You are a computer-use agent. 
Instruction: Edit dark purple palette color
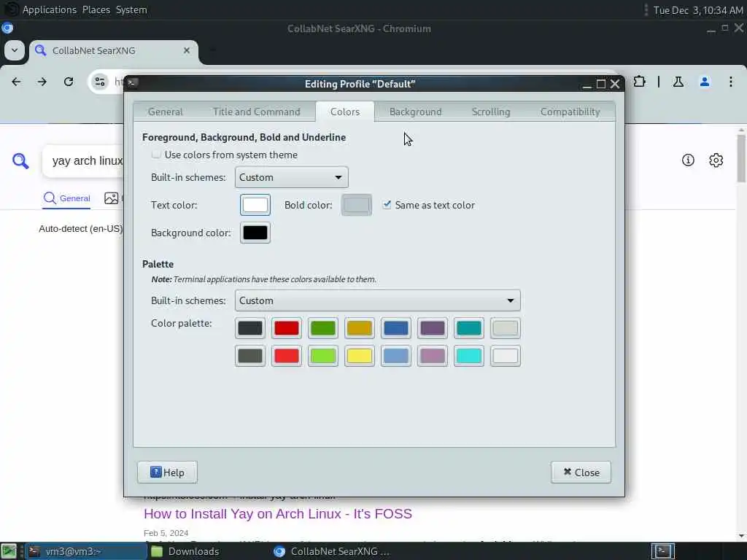[x=432, y=328]
